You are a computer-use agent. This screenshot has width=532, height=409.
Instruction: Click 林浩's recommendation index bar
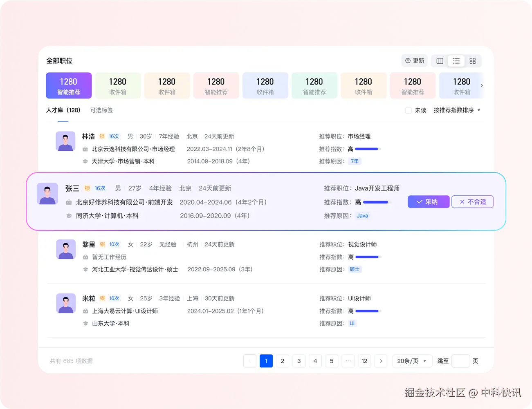click(x=368, y=149)
